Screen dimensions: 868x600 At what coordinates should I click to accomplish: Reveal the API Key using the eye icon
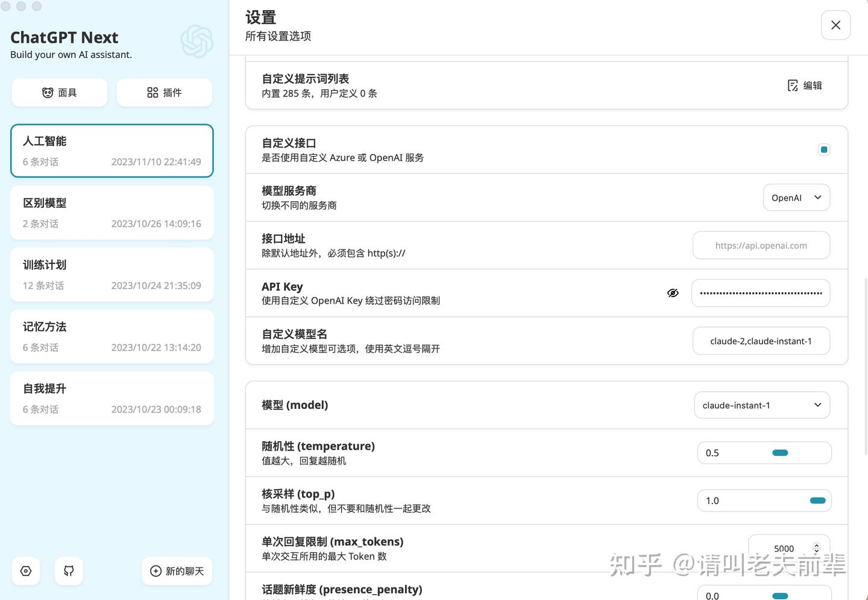click(x=673, y=293)
